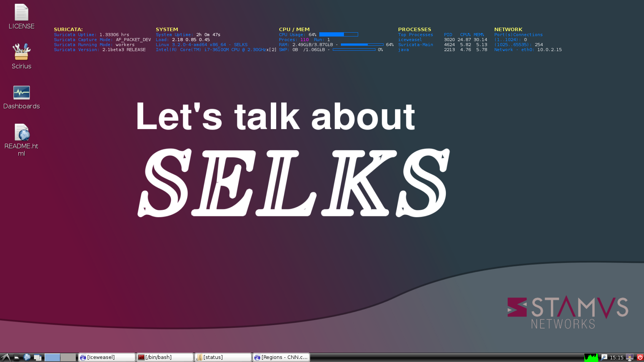Click the red power logout icon
The height and width of the screenshot is (362, 644).
(640, 357)
